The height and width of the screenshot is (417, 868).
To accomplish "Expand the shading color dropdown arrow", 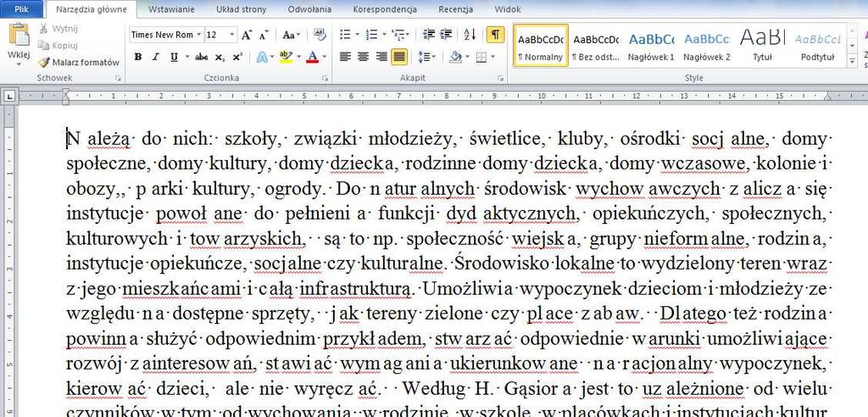I will coord(466,57).
